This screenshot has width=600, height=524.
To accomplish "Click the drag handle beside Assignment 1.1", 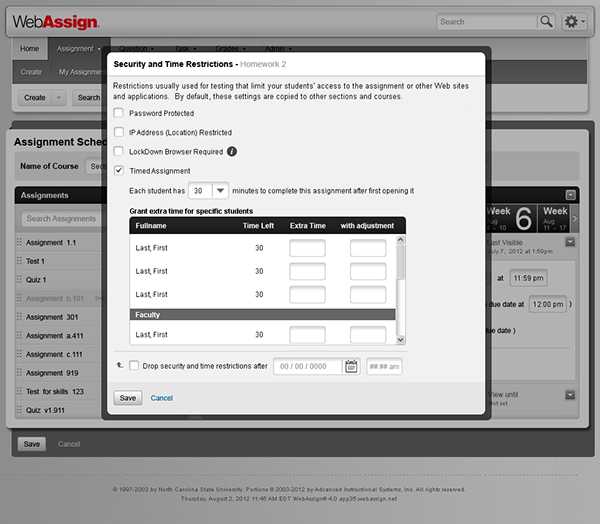I will coord(19,242).
